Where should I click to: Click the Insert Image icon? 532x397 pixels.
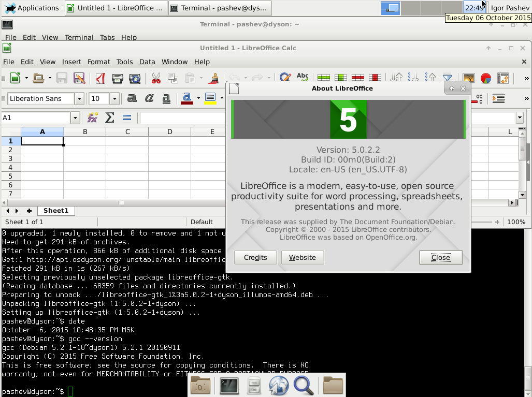tap(469, 78)
